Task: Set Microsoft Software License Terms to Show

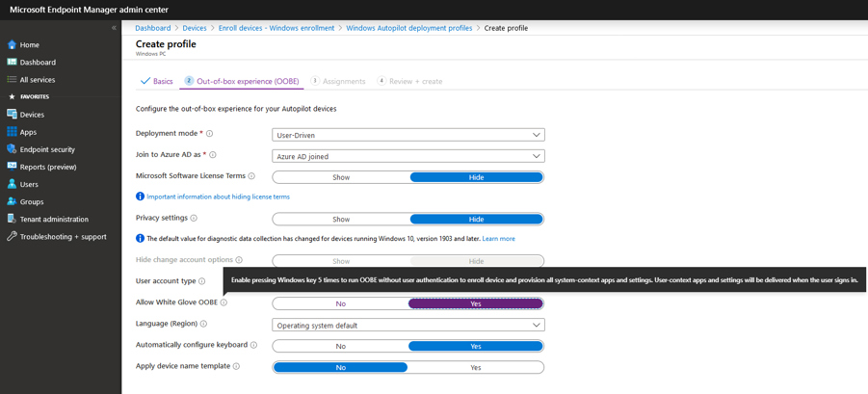Action: (341, 177)
